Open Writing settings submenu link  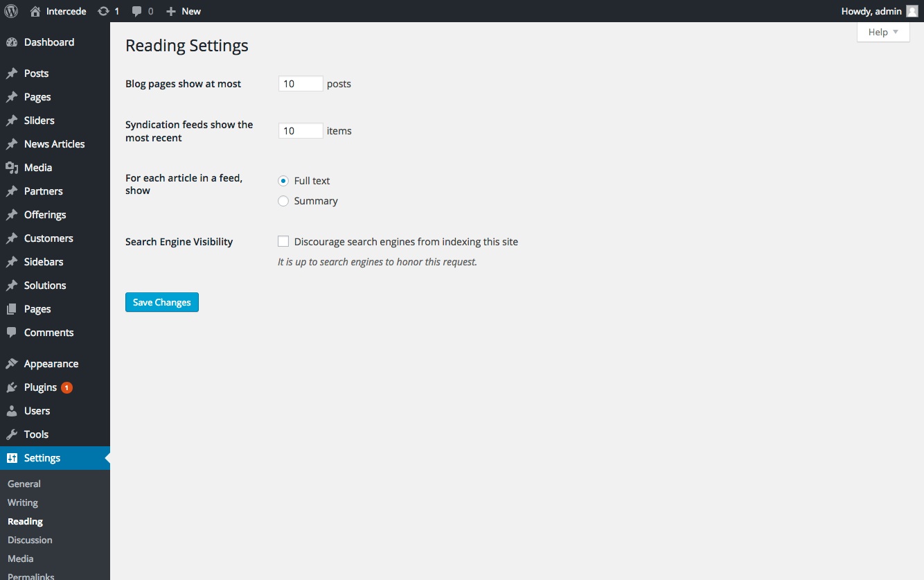pos(23,502)
